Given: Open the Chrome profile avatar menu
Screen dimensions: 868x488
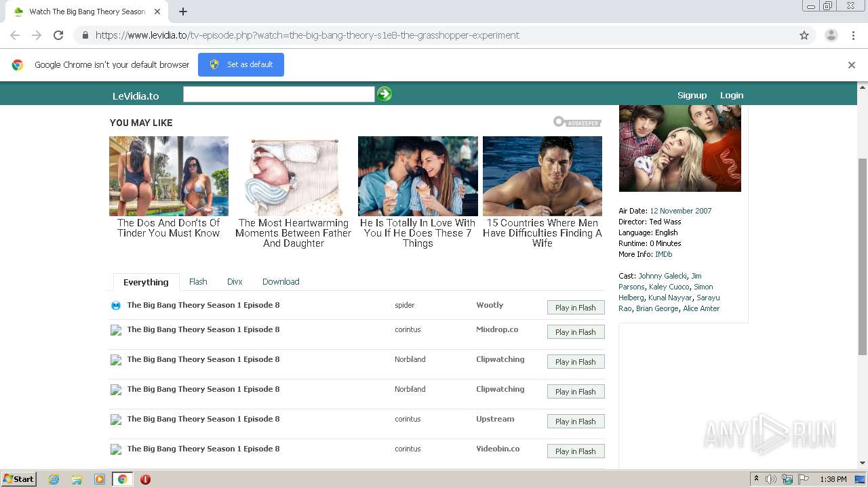Looking at the screenshot, I should pos(831,35).
